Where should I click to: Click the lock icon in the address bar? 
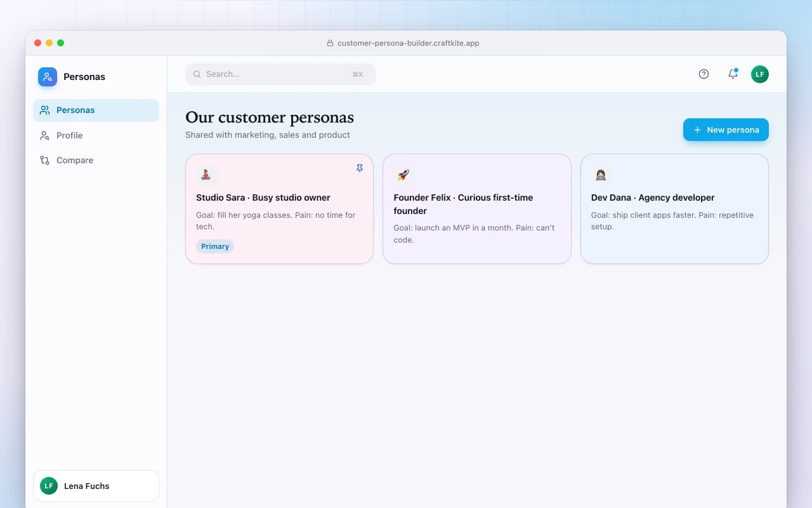(330, 43)
